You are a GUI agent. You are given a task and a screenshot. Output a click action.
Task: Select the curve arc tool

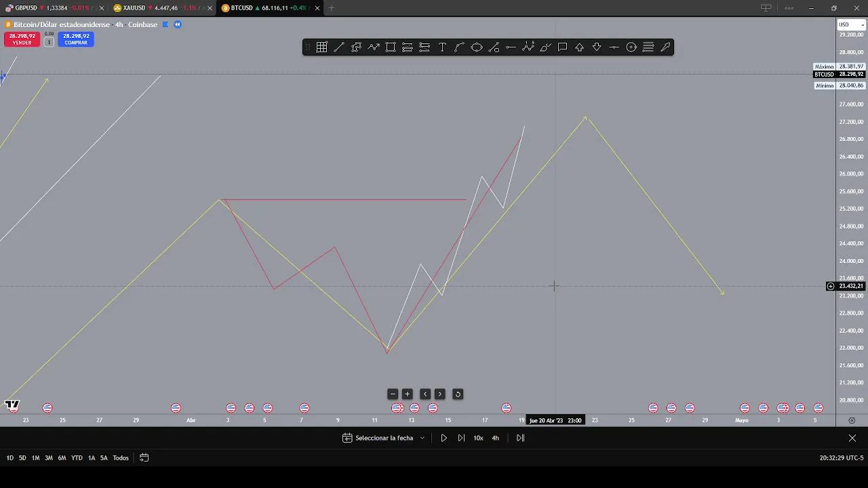pyautogui.click(x=459, y=47)
